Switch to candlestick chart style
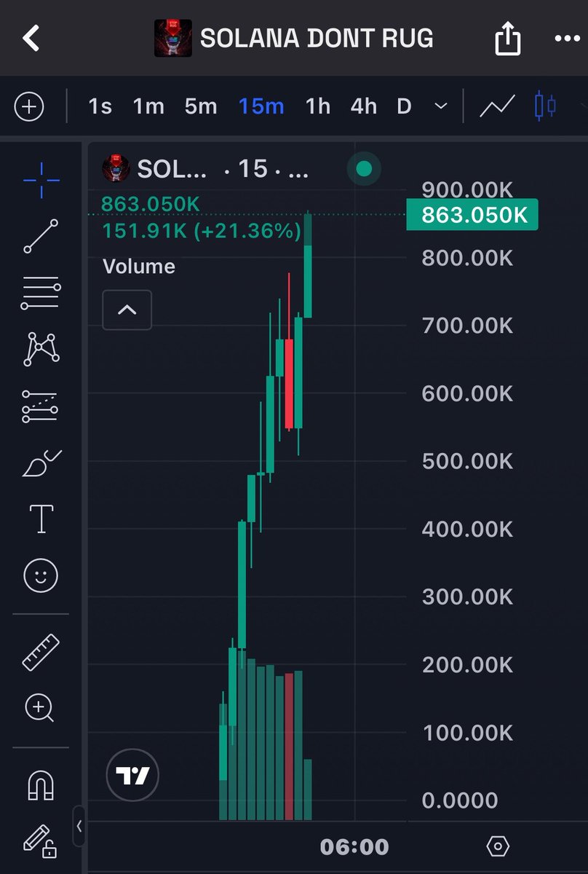588x874 pixels. [x=545, y=106]
